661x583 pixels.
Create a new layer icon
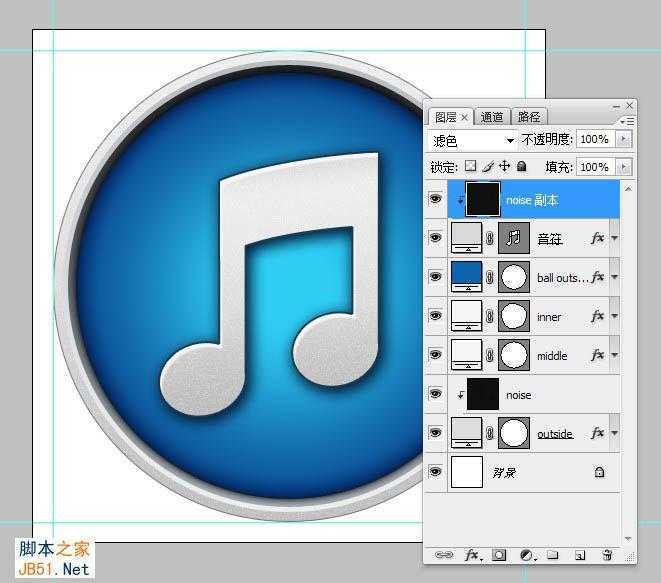(x=580, y=555)
